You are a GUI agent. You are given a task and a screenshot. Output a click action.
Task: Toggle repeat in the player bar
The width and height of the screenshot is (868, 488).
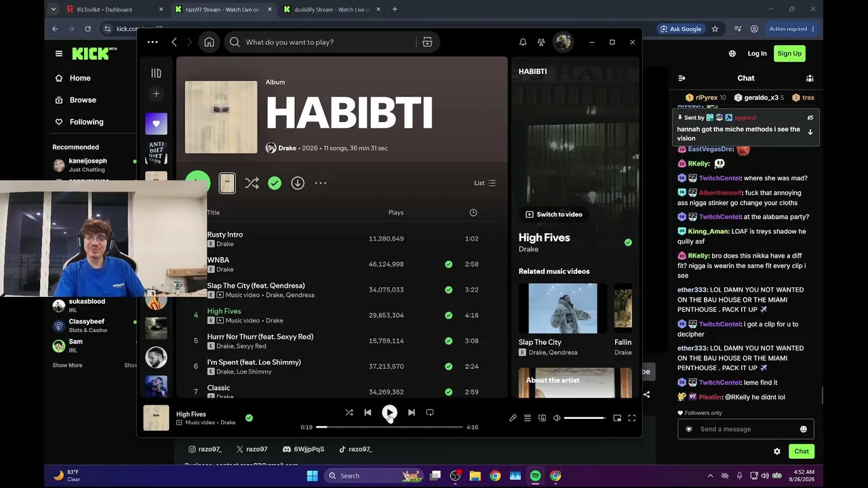(x=430, y=412)
